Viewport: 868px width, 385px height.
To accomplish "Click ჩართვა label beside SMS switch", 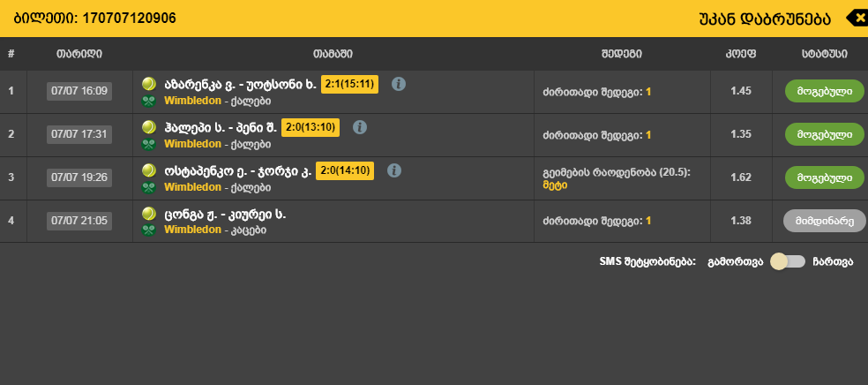I will [833, 262].
